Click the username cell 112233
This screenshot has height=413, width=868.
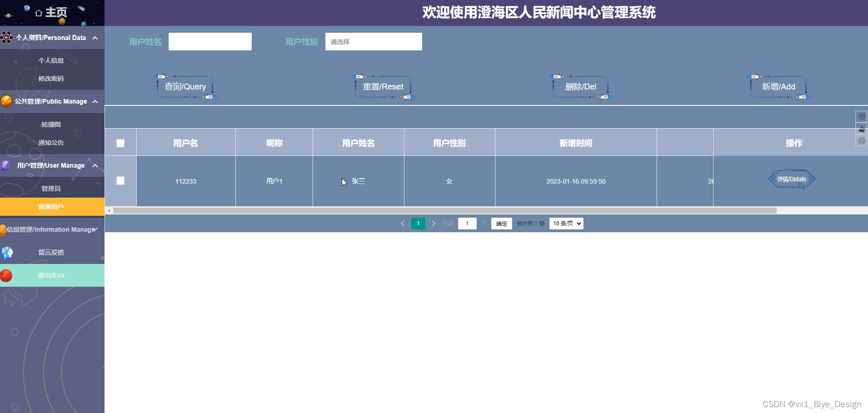tap(186, 181)
